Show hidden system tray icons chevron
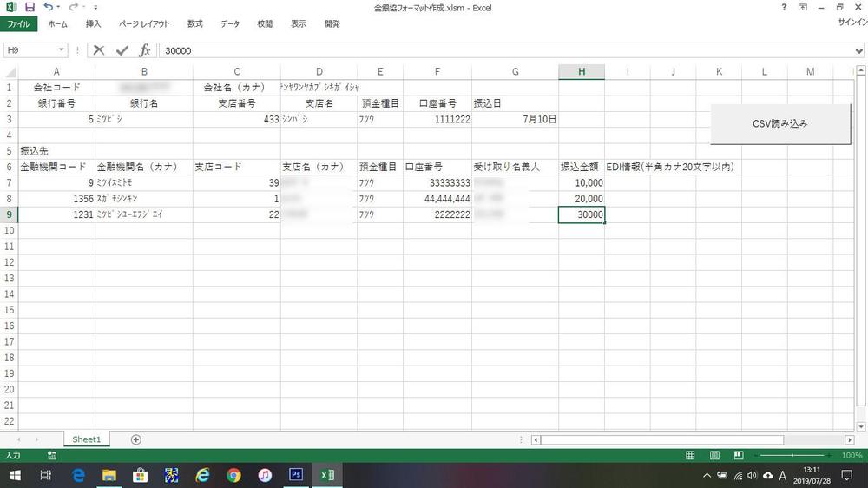Image resolution: width=868 pixels, height=488 pixels. [x=707, y=475]
